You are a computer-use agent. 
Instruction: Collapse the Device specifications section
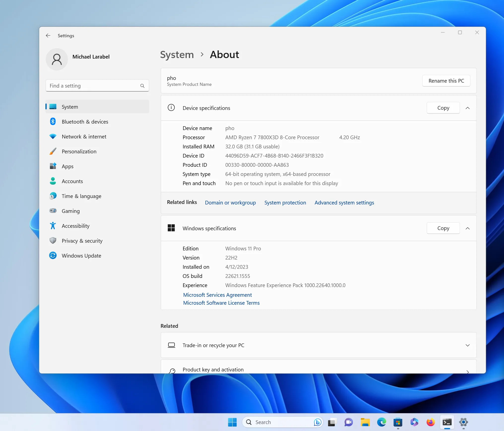pyautogui.click(x=468, y=108)
